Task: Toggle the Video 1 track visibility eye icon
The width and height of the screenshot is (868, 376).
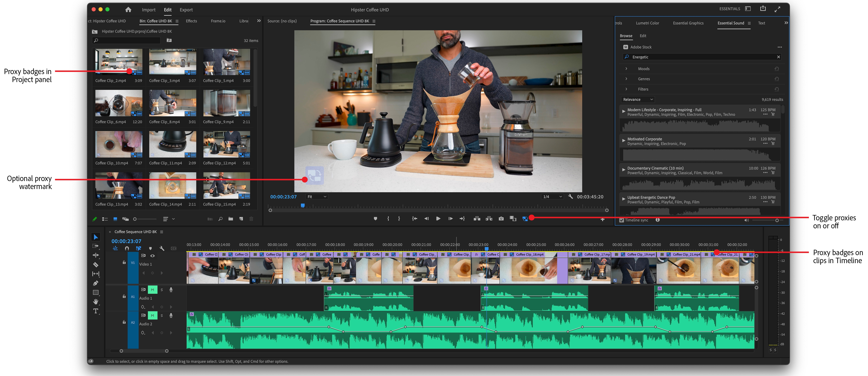Action: (x=153, y=256)
